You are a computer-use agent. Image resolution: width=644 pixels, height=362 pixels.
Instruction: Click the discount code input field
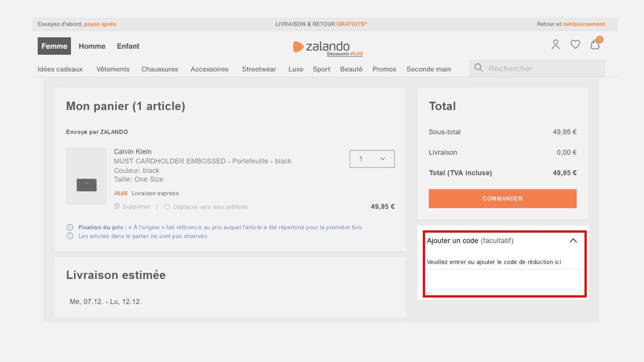click(503, 280)
